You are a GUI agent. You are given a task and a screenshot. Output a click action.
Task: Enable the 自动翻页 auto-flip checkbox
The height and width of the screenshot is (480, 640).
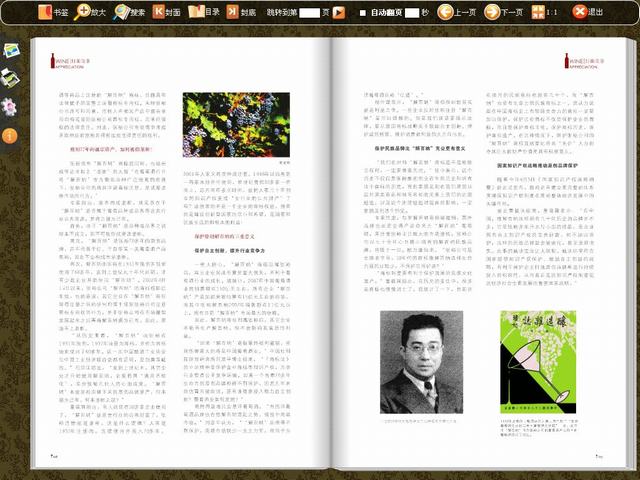tap(362, 13)
